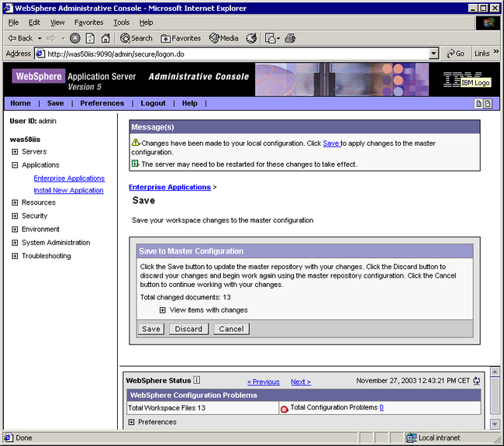This screenshot has height=446, width=504.
Task: Expand the Troubleshooting tree node
Action: click(x=15, y=256)
